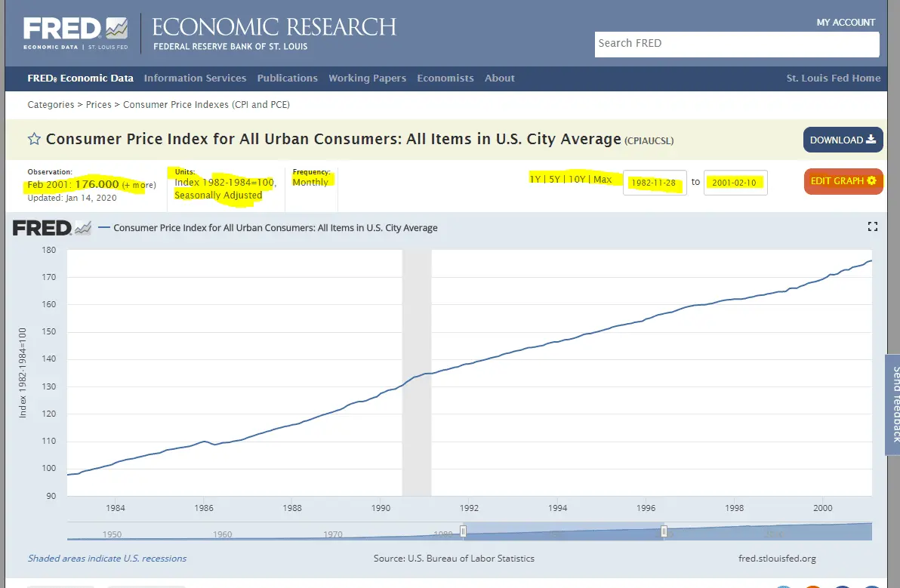Image resolution: width=900 pixels, height=588 pixels.
Task: Open the Information Services menu
Action: click(195, 79)
